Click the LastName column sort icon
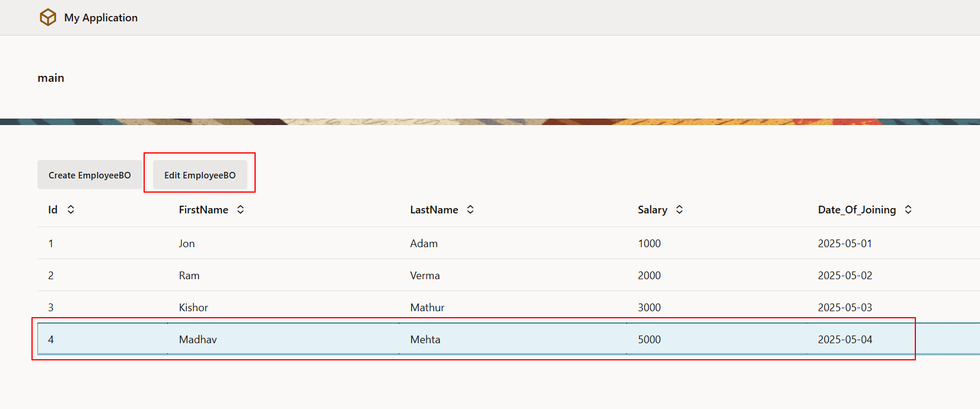This screenshot has width=980, height=409. click(470, 210)
